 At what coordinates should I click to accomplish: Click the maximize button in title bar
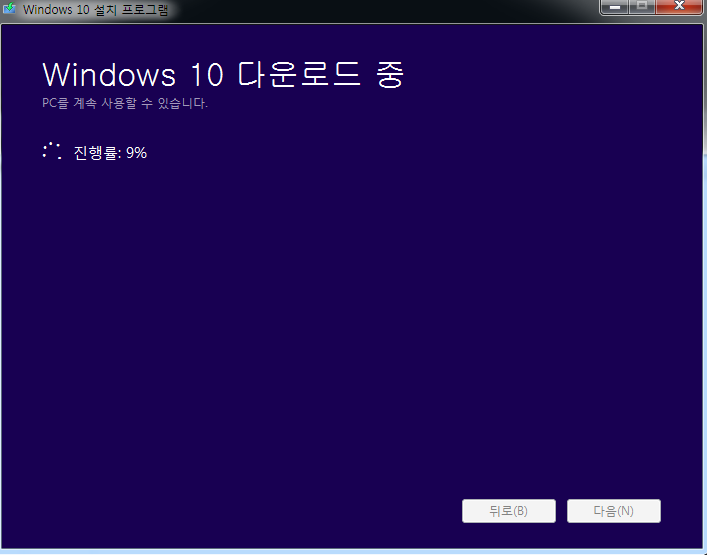[x=642, y=7]
